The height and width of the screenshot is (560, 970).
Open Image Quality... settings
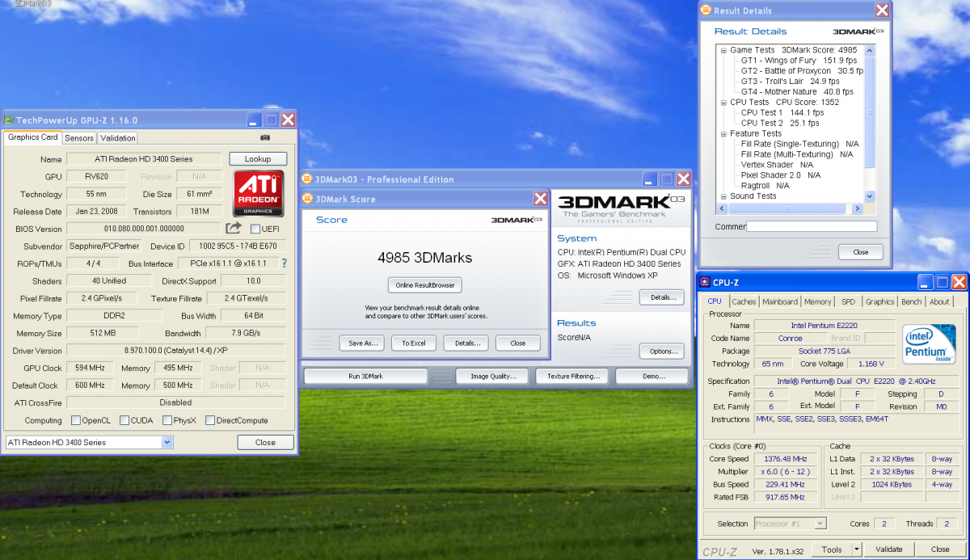(492, 377)
